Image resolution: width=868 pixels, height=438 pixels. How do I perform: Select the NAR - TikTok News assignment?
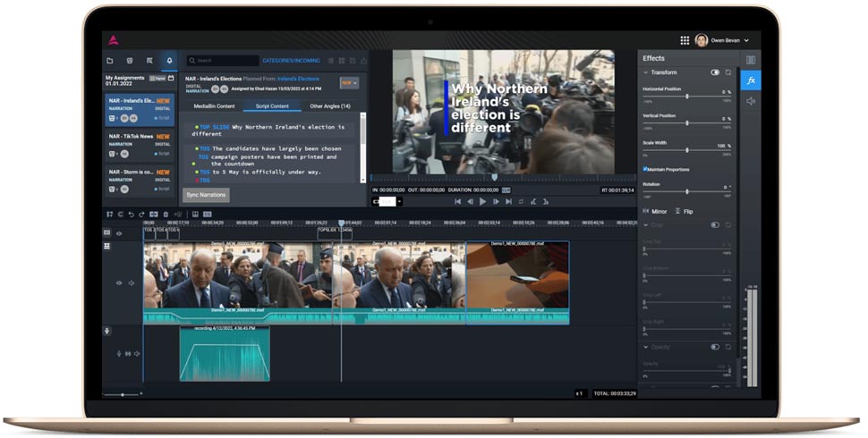click(140, 144)
